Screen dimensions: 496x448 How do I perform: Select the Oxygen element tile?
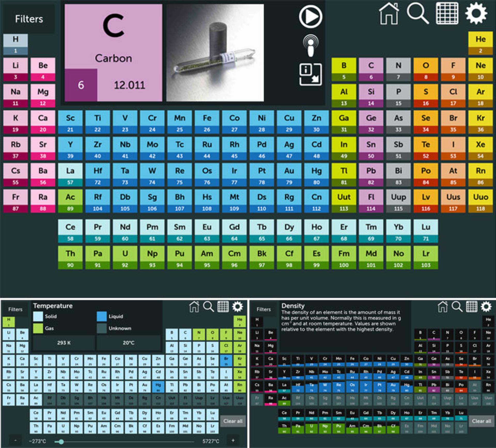click(426, 69)
